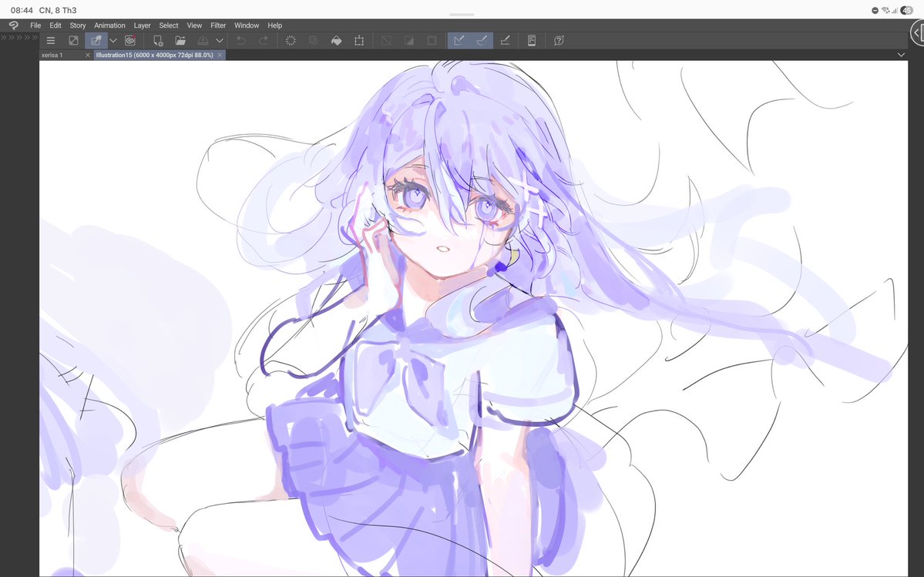This screenshot has width=924, height=577.
Task: Click the Scale/Rotate transform icon
Action: 359,41
